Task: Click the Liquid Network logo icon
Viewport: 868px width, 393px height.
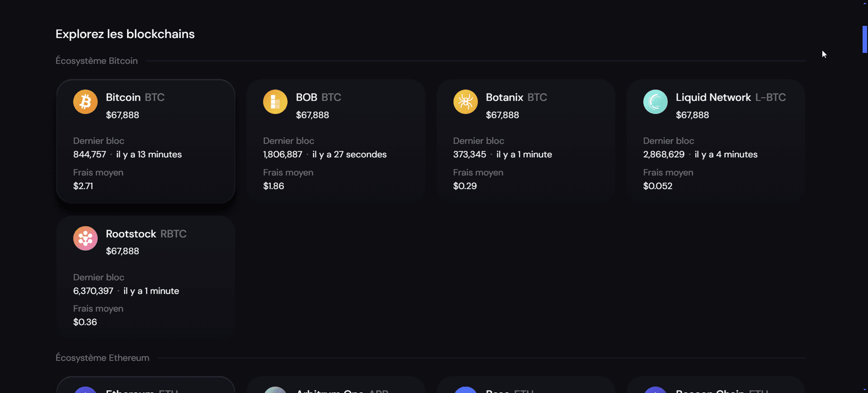Action: coord(655,102)
